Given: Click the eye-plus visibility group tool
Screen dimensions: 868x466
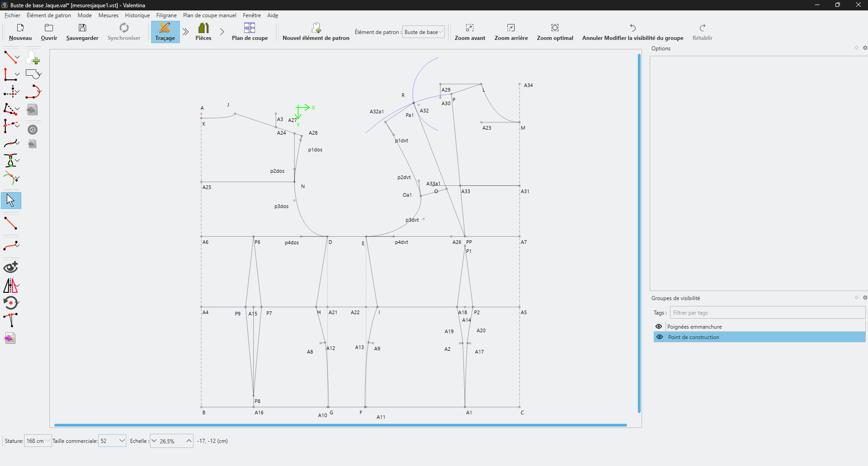Looking at the screenshot, I should coord(11,267).
